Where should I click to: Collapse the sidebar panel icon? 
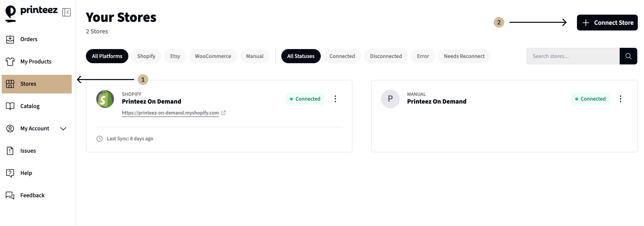point(67,12)
